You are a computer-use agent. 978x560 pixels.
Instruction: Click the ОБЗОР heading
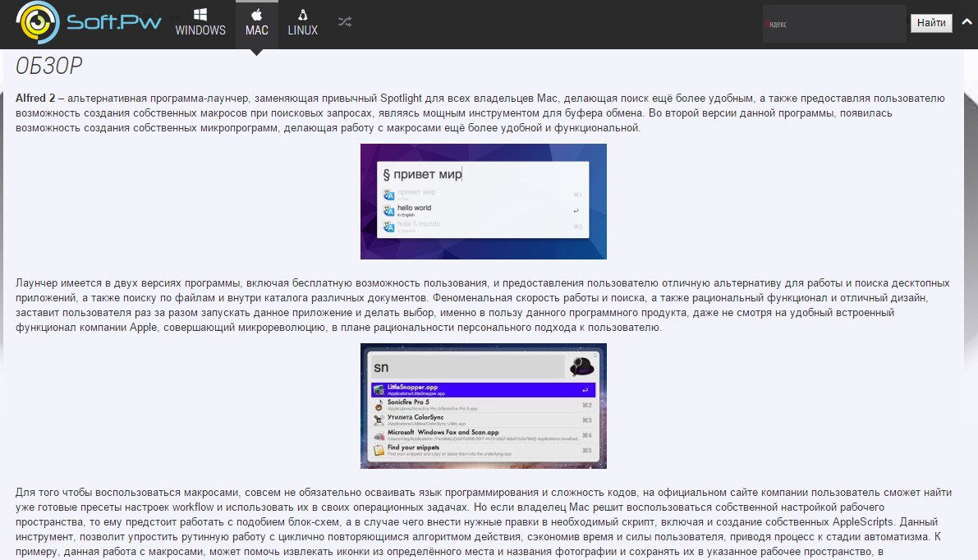point(48,66)
